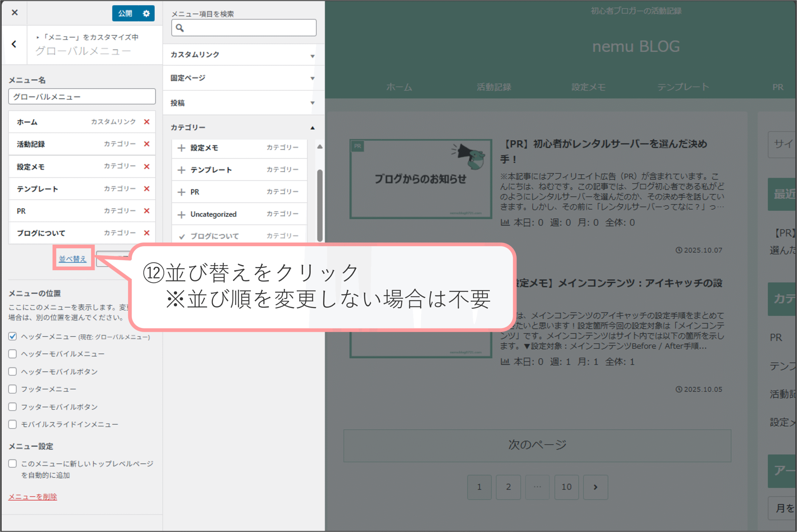The width and height of the screenshot is (797, 532).
Task: Uncheck ヘッダーメニュー location checkbox
Action: pyautogui.click(x=12, y=336)
